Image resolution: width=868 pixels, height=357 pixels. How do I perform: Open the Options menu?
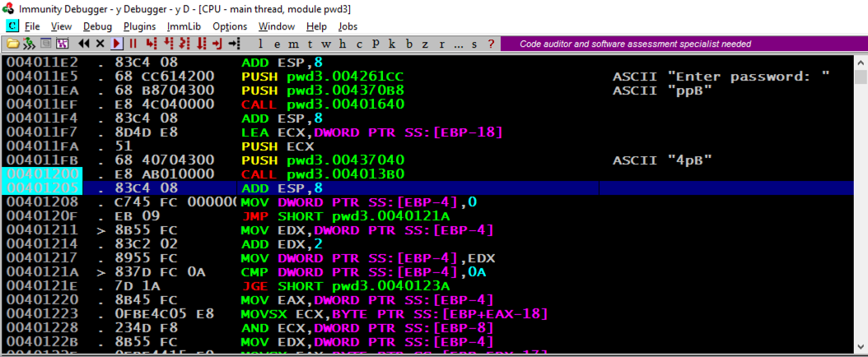(x=230, y=26)
